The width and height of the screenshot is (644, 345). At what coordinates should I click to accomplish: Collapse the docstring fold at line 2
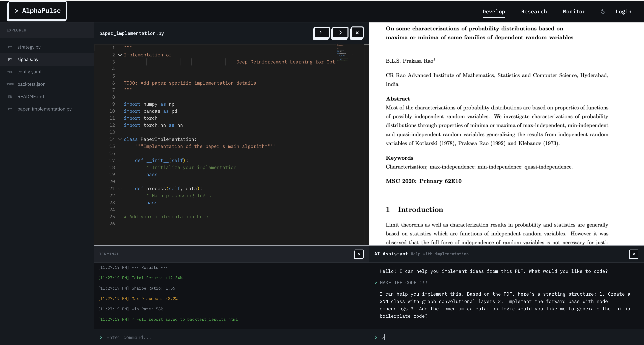[x=120, y=55]
